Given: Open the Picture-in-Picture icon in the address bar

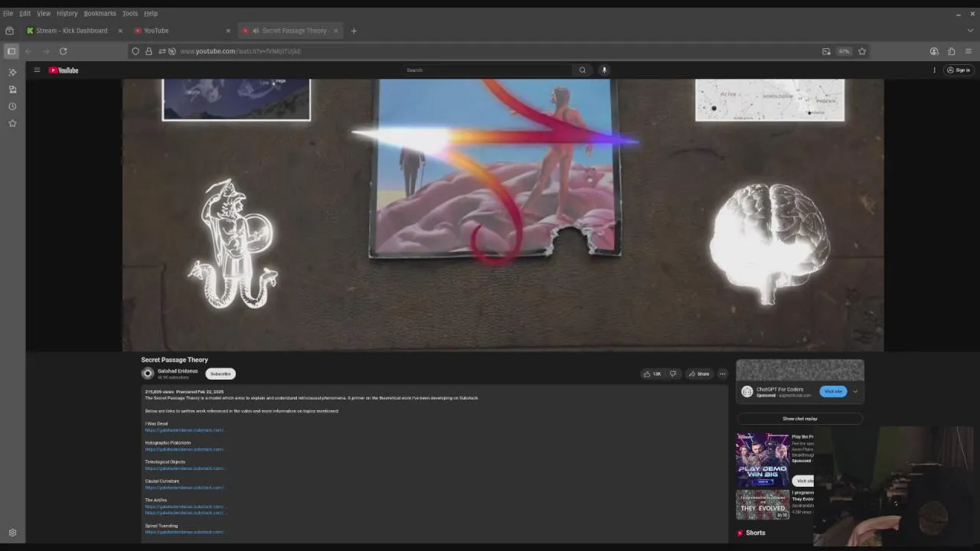Looking at the screenshot, I should [826, 51].
